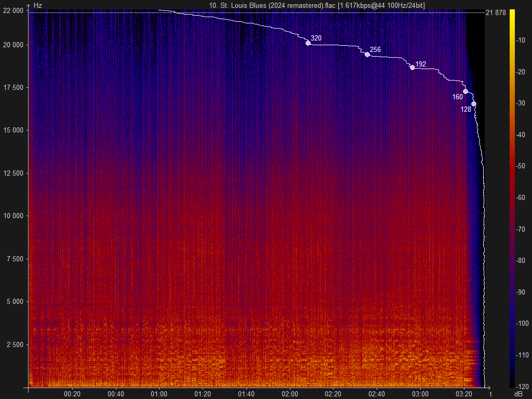This screenshot has width=532, height=399.
Task: Click the 01:00 time axis label
Action: [159, 394]
